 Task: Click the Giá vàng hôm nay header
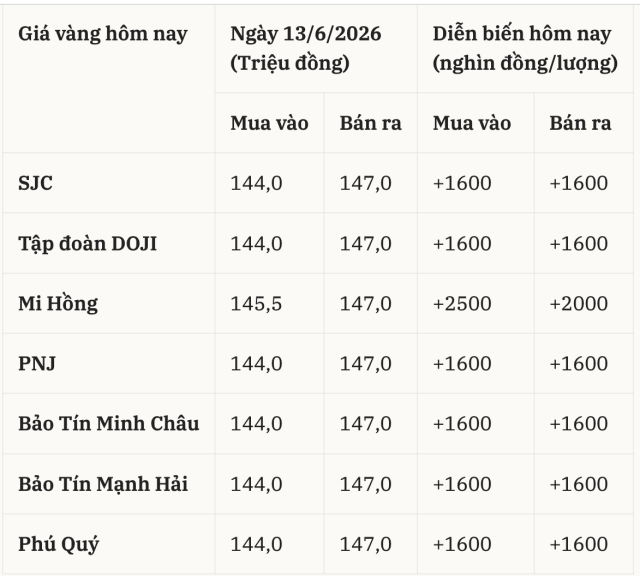103,33
